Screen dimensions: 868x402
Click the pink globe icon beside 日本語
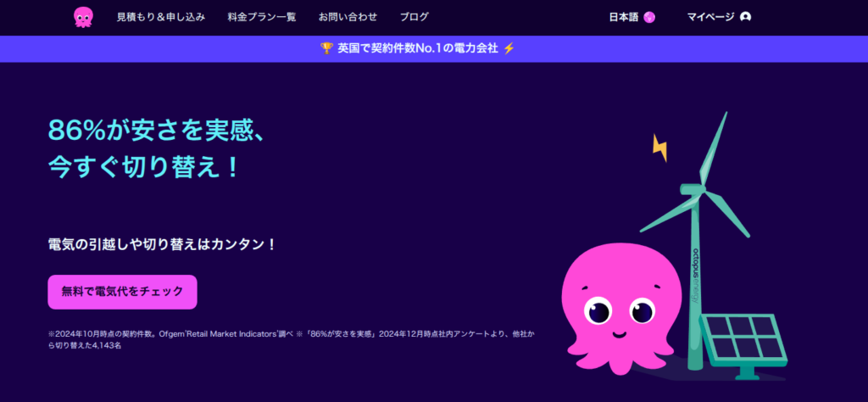[x=649, y=17]
